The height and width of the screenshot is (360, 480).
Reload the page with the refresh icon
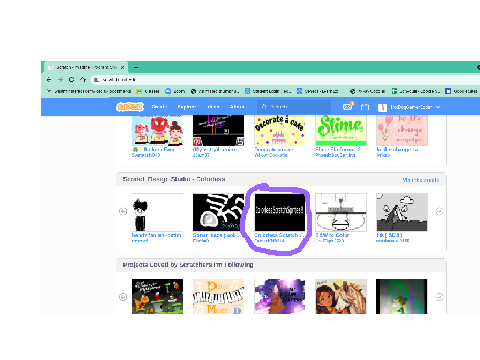coord(71,80)
